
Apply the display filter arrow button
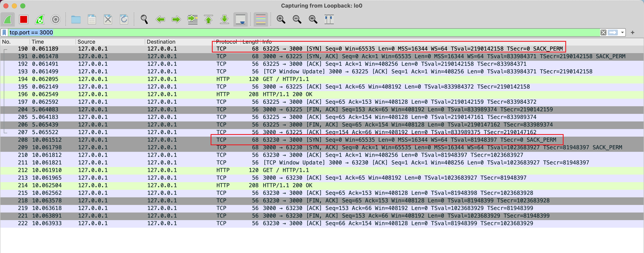(x=613, y=32)
